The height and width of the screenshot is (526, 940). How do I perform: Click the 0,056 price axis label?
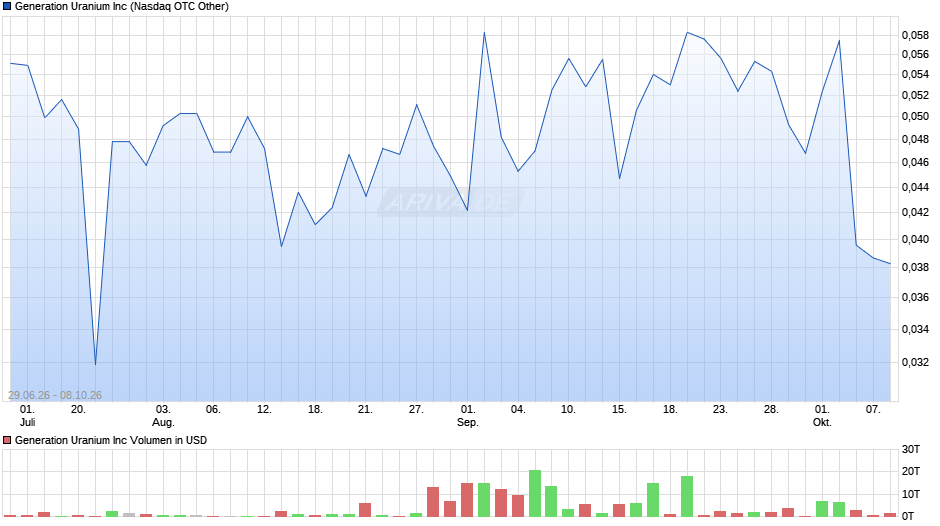point(915,55)
